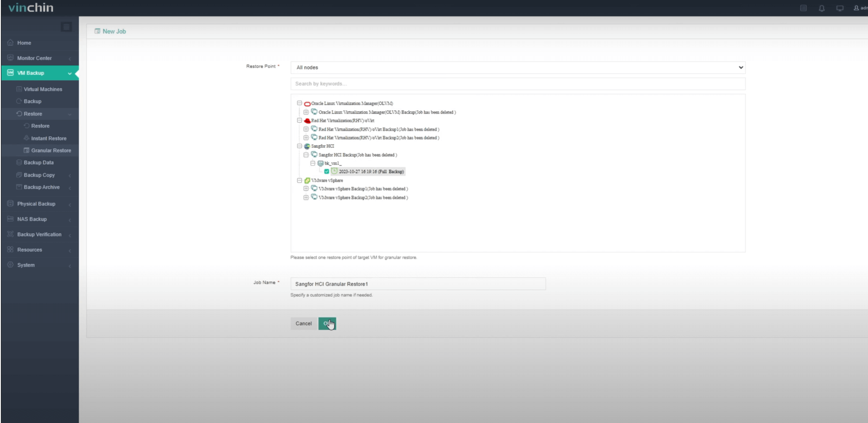
Task: Expand Resources menu
Action: tap(40, 250)
